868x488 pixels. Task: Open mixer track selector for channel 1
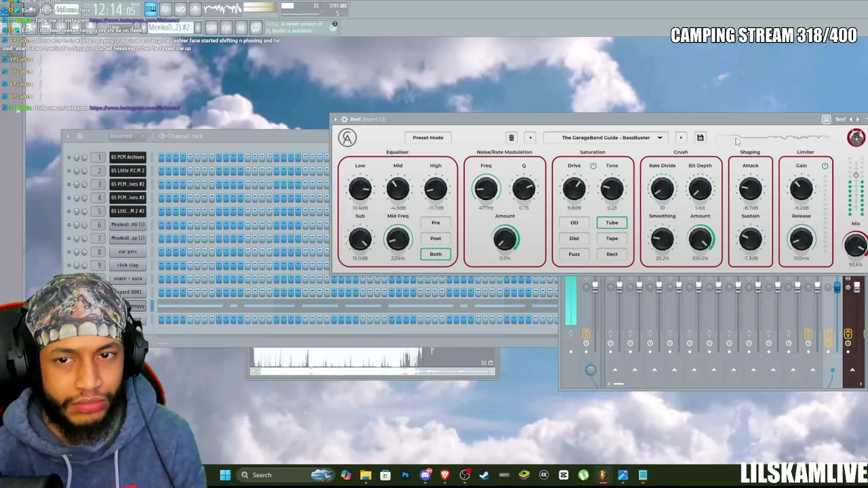tap(99, 157)
